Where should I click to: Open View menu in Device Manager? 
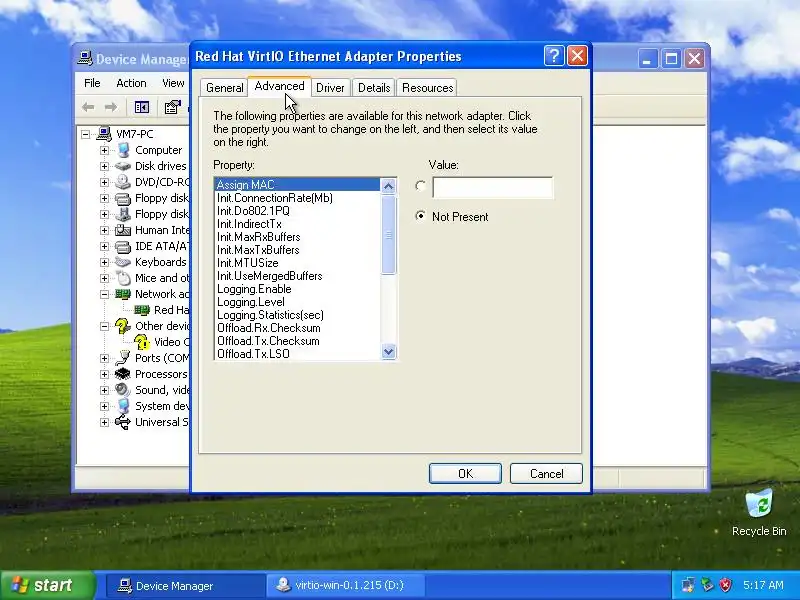click(x=173, y=83)
